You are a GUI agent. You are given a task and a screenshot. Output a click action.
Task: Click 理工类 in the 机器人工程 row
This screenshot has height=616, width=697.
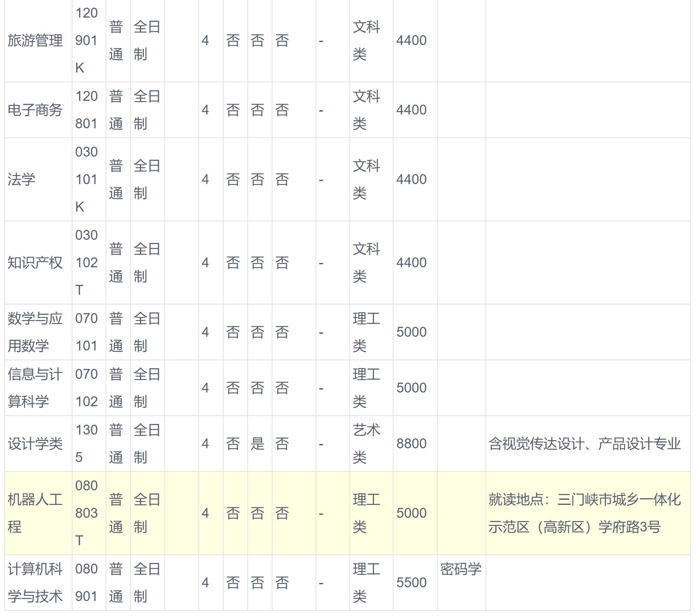(367, 513)
